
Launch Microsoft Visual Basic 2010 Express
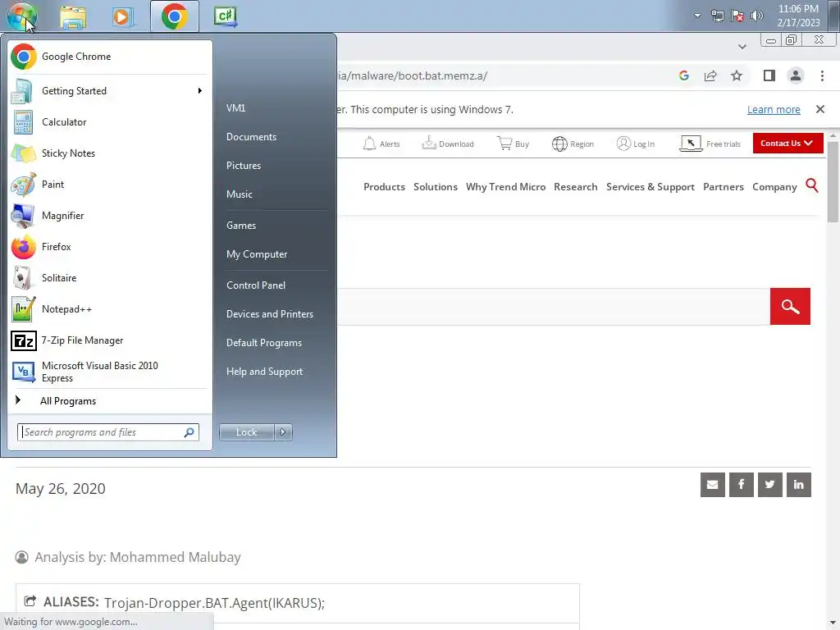(x=108, y=372)
